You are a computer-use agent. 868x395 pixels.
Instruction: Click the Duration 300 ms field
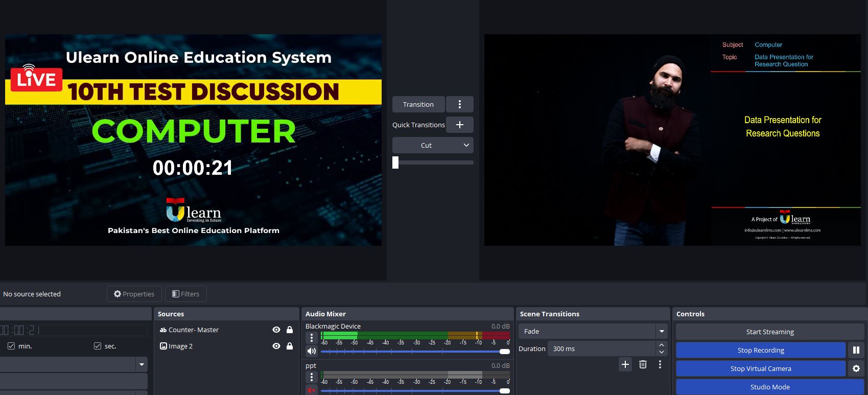pos(601,348)
